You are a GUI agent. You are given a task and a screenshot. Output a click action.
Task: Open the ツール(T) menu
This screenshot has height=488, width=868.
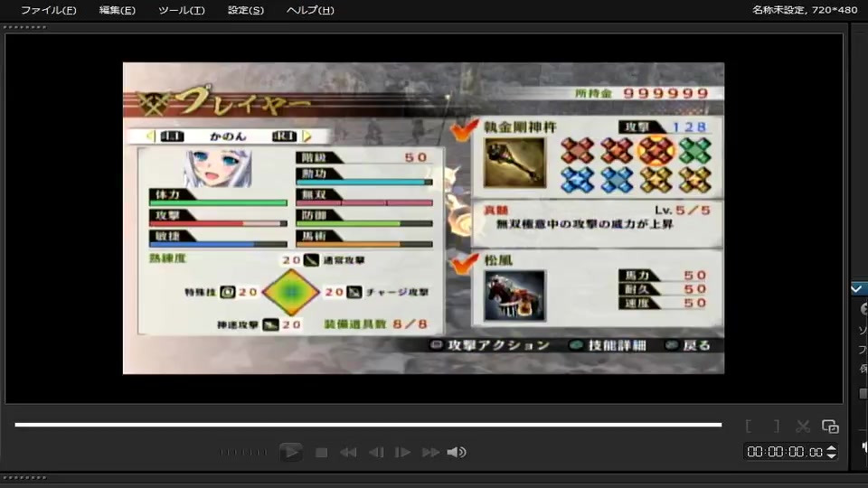pos(181,10)
